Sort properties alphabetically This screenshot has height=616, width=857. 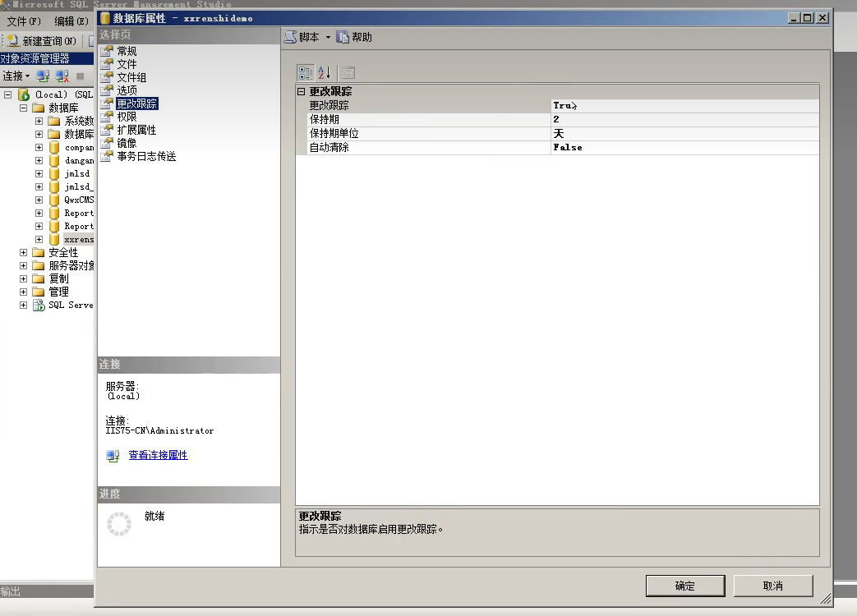[324, 72]
